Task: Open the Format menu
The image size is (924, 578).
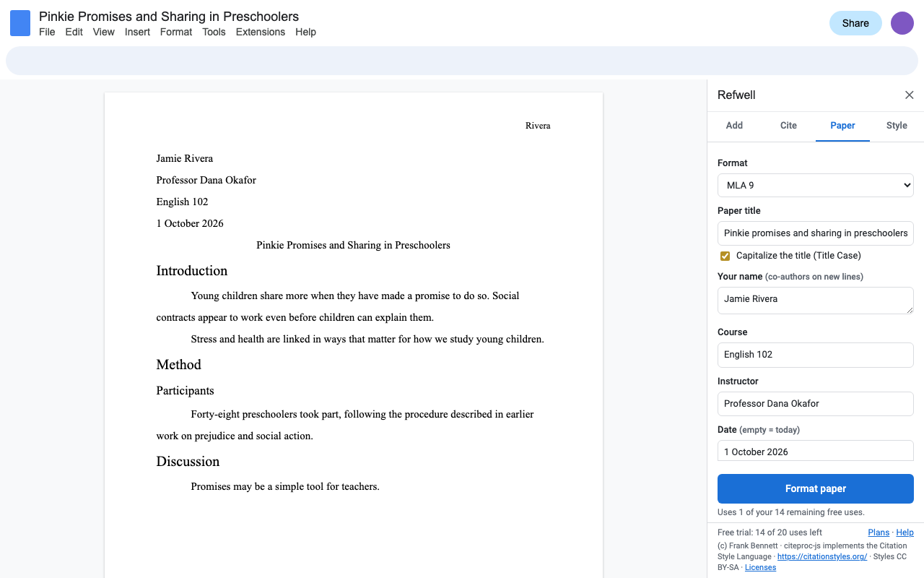Action: pos(176,32)
